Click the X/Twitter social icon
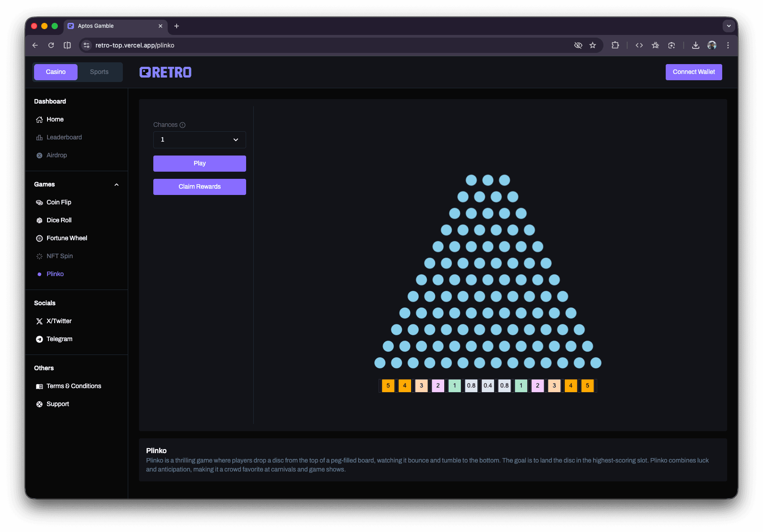This screenshot has height=532, width=763. 39,321
